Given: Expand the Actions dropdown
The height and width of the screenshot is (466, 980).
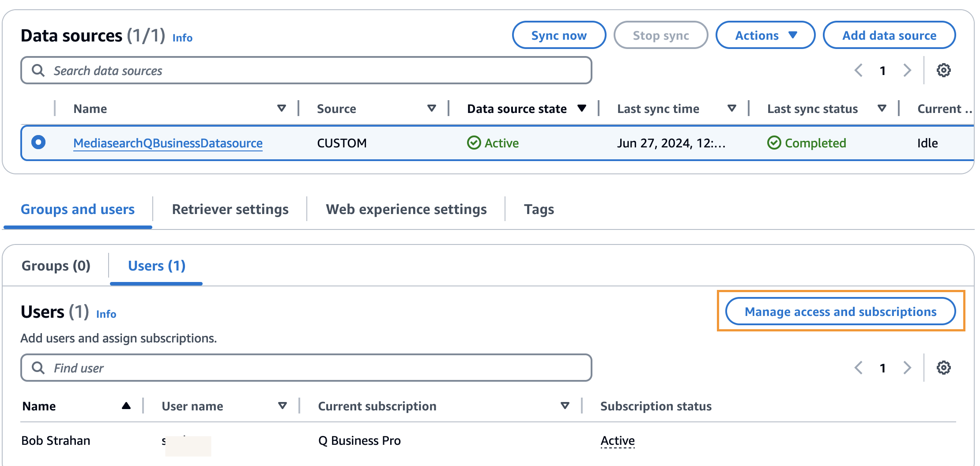Looking at the screenshot, I should click(x=765, y=35).
